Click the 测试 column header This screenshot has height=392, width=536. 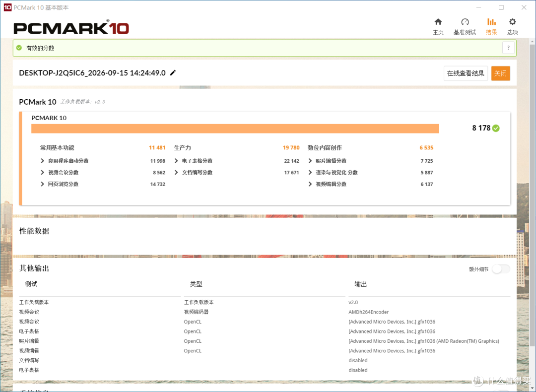tap(31, 284)
